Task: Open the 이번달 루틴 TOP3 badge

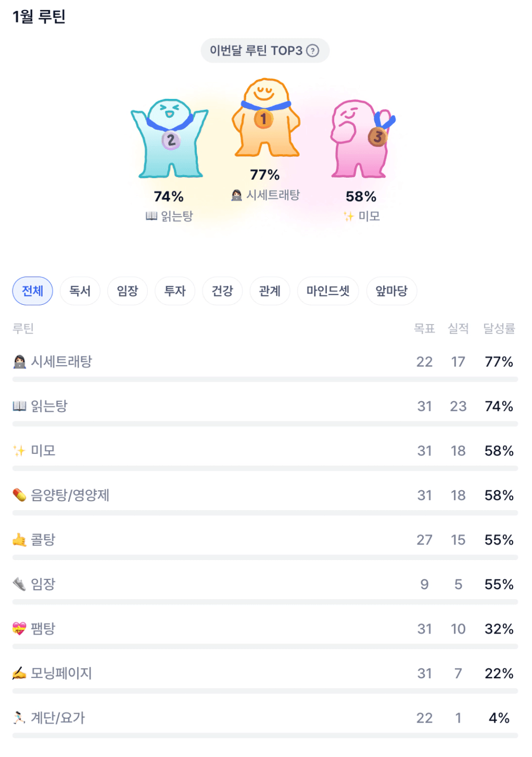Action: [256, 51]
